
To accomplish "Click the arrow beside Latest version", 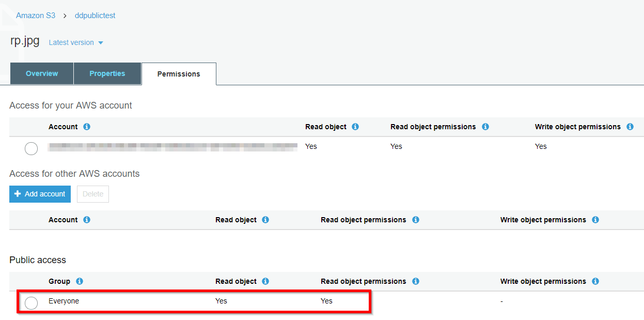I will tap(101, 43).
